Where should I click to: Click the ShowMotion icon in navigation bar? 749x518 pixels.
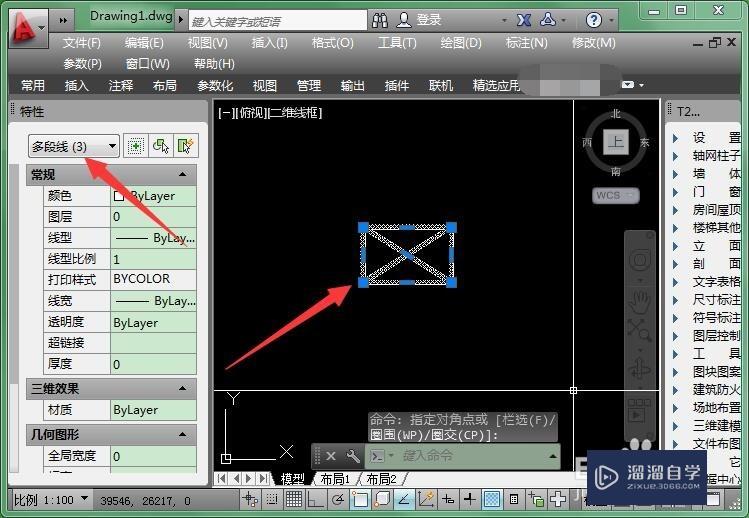click(x=640, y=411)
